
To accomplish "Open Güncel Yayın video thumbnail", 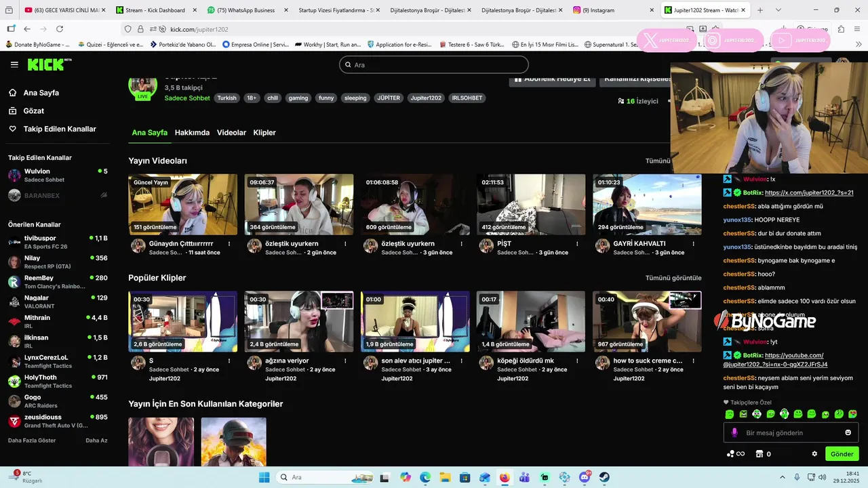I will (x=182, y=205).
